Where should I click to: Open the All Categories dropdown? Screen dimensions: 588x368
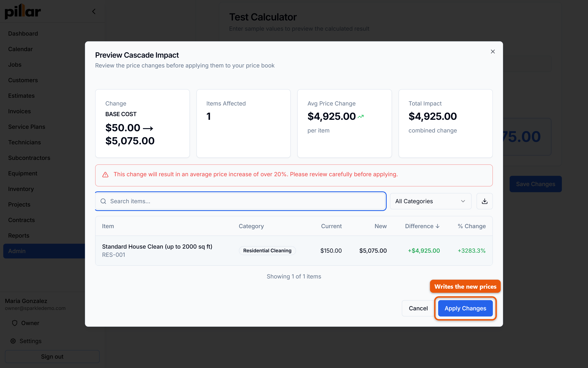[431, 201]
